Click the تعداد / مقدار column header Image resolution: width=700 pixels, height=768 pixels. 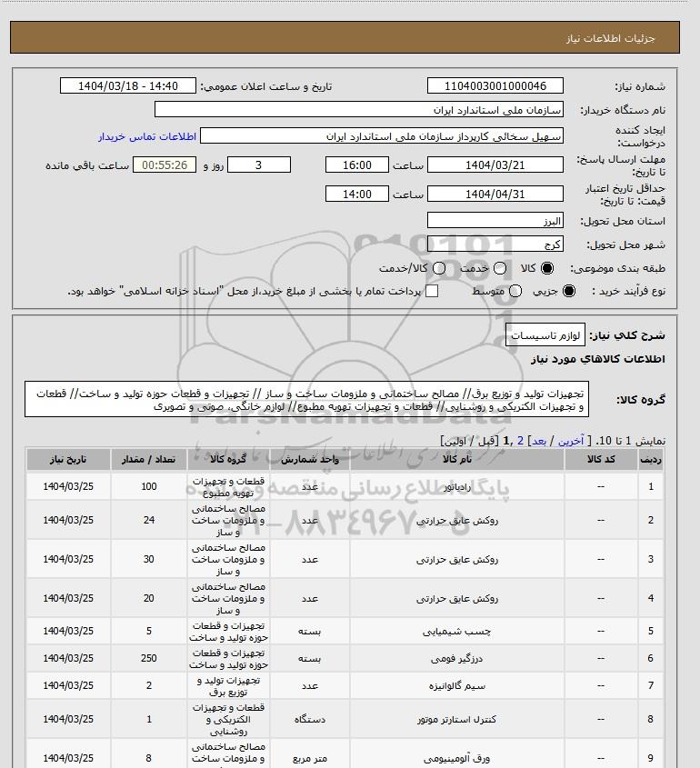[149, 459]
